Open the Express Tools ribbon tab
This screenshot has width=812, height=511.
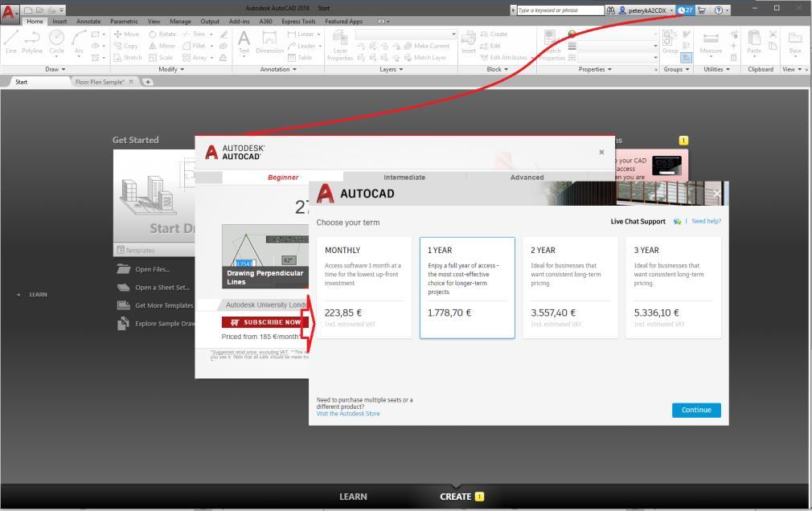[298, 21]
